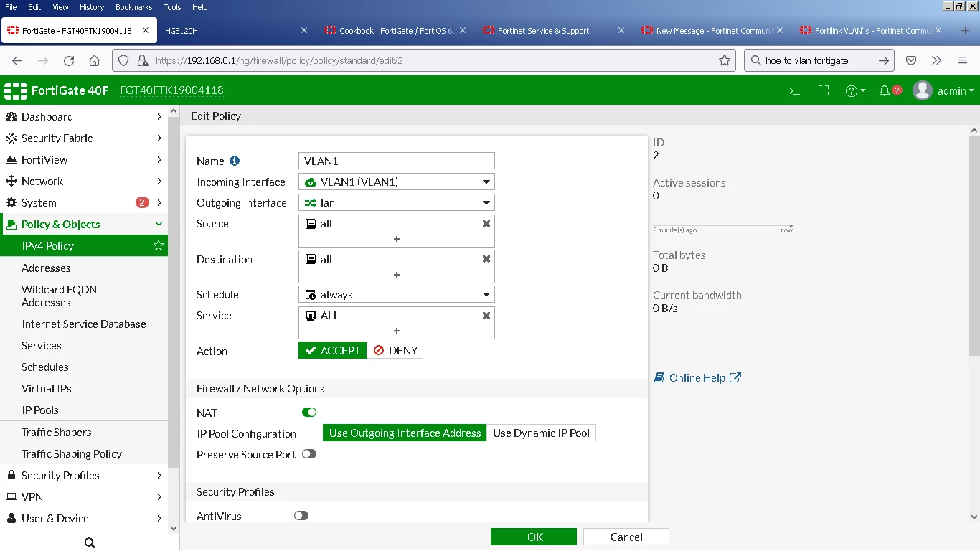Click the OK button
The image size is (980, 551).
[534, 537]
